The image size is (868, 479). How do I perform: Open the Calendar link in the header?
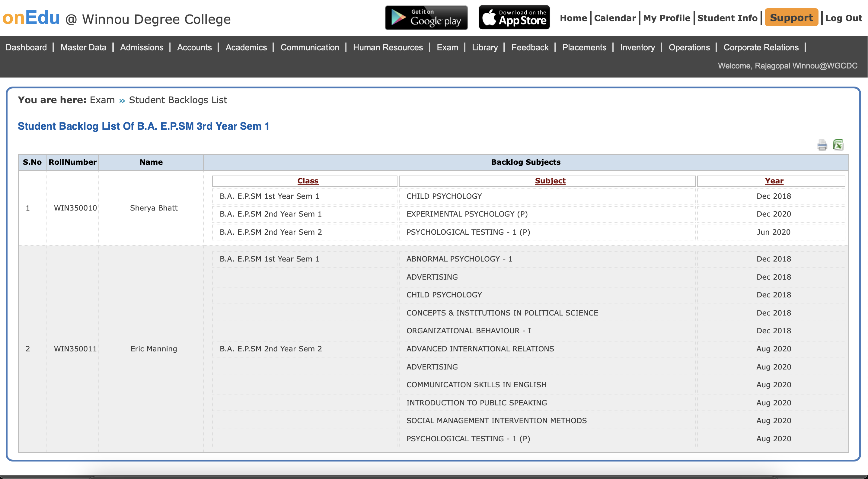[x=614, y=18]
